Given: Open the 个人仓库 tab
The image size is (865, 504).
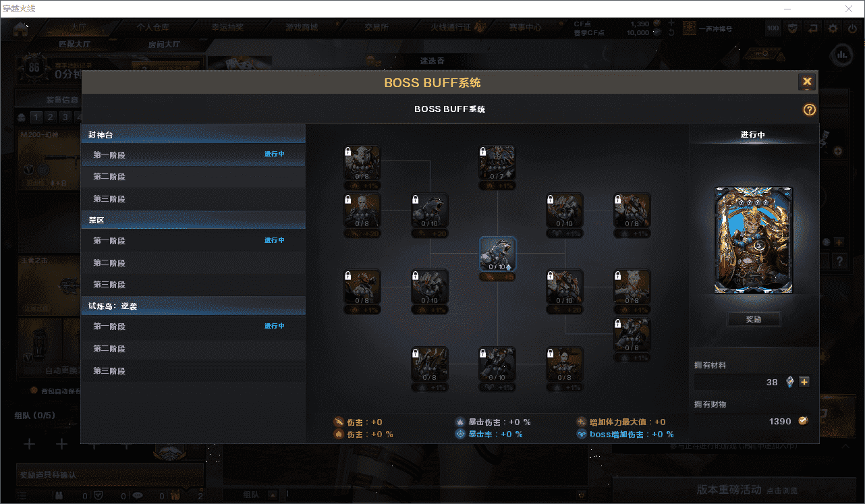Looking at the screenshot, I should (153, 28).
